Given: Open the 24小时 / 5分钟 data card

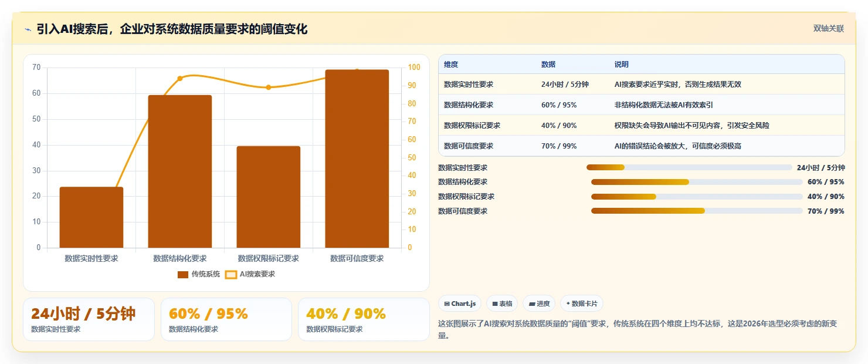Looking at the screenshot, I should 89,319.
